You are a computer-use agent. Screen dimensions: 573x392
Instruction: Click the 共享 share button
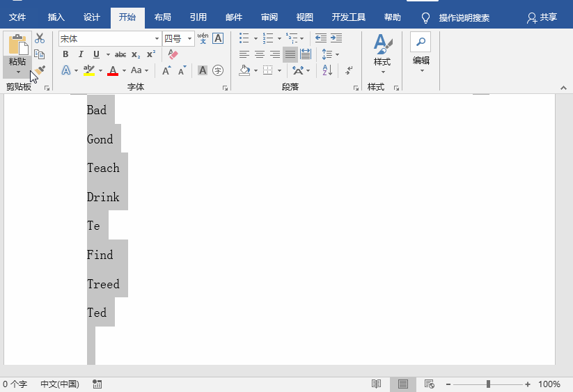[542, 17]
